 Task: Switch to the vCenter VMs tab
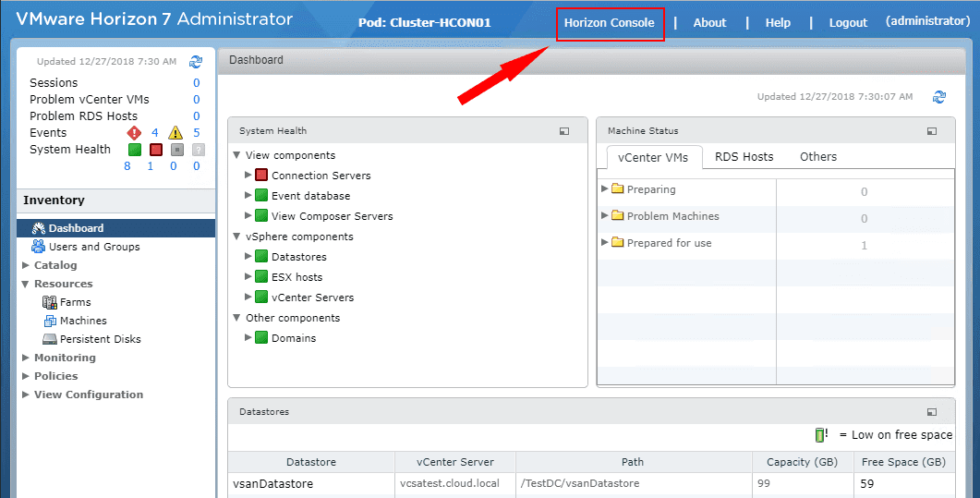[652, 157]
